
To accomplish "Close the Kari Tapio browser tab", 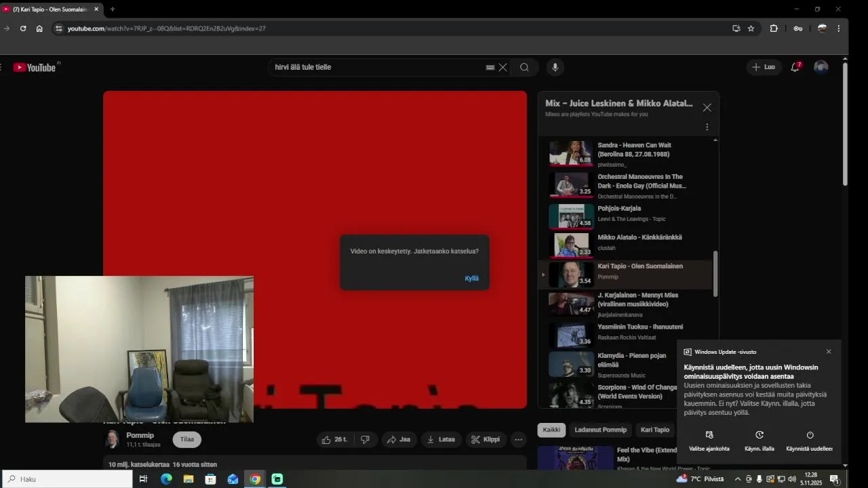I will click(x=96, y=9).
